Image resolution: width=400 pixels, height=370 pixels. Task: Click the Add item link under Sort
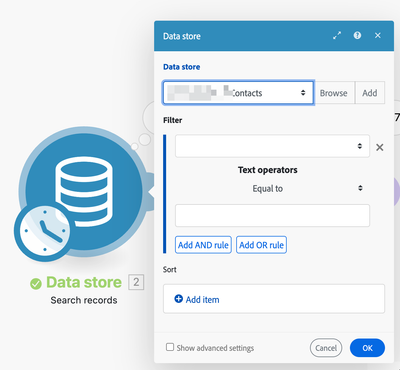202,300
